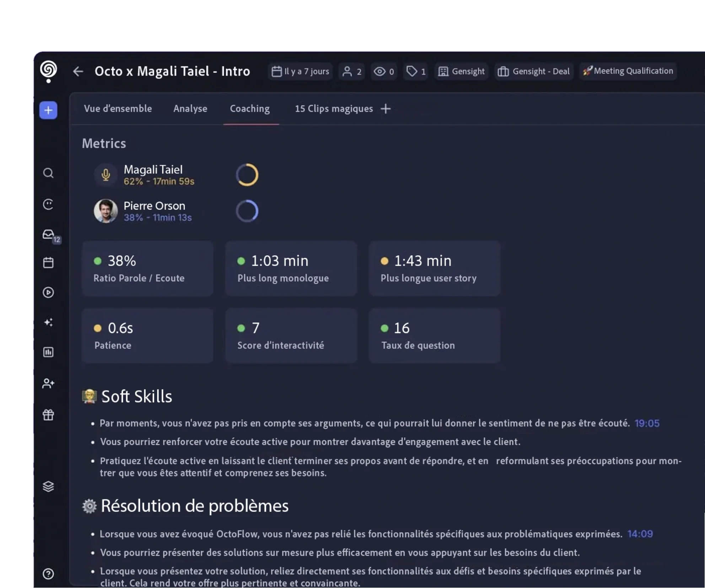
Task: Open the calendar in the sidebar
Action: click(x=48, y=262)
